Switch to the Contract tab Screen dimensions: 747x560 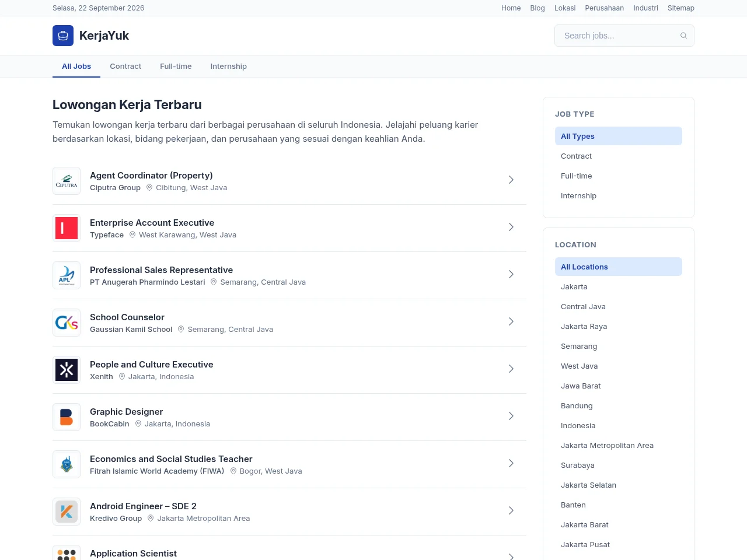click(x=125, y=66)
